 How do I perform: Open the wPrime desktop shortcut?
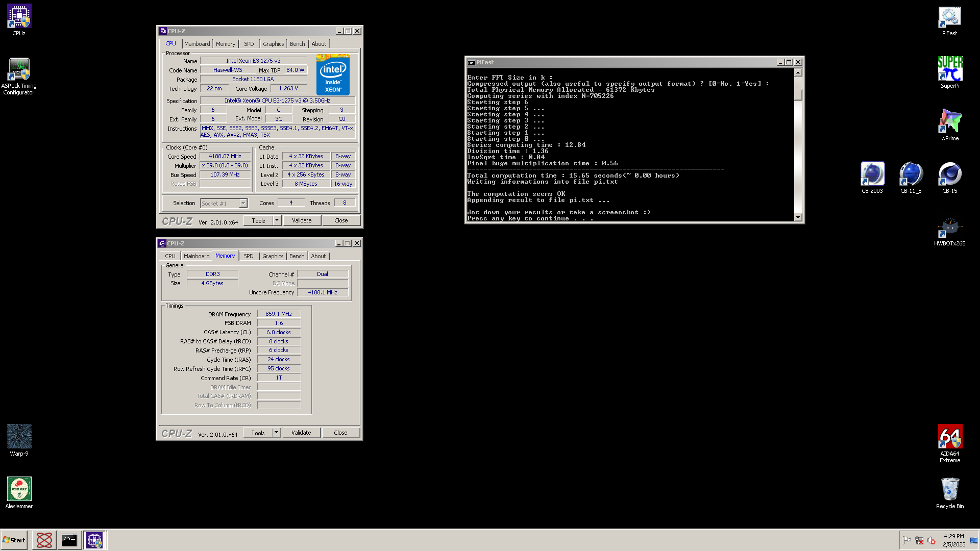click(x=949, y=125)
